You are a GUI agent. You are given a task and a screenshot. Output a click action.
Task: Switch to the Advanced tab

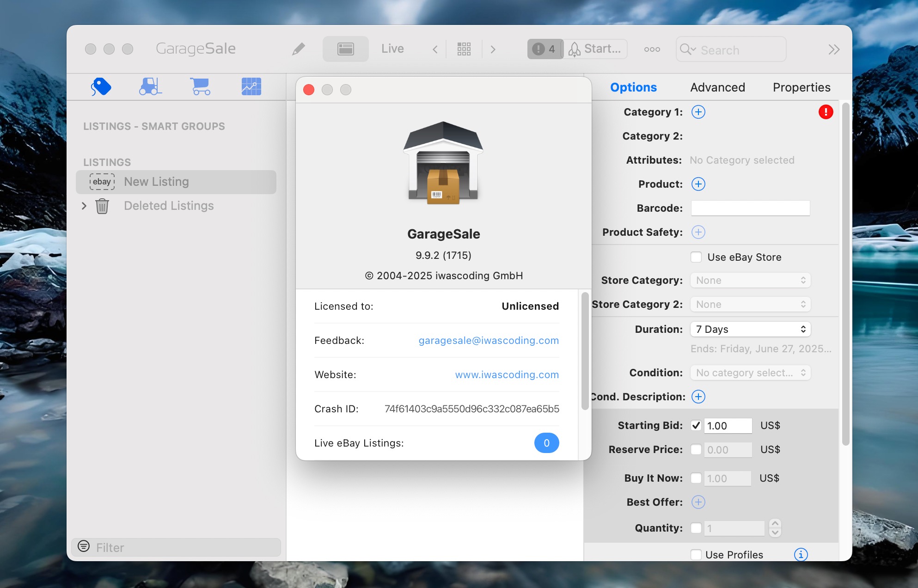click(717, 87)
